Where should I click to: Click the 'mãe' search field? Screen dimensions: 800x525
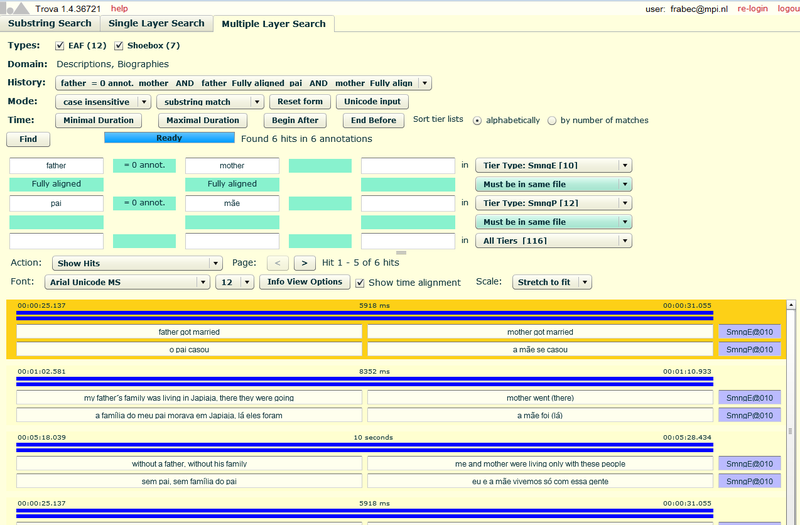(232, 204)
